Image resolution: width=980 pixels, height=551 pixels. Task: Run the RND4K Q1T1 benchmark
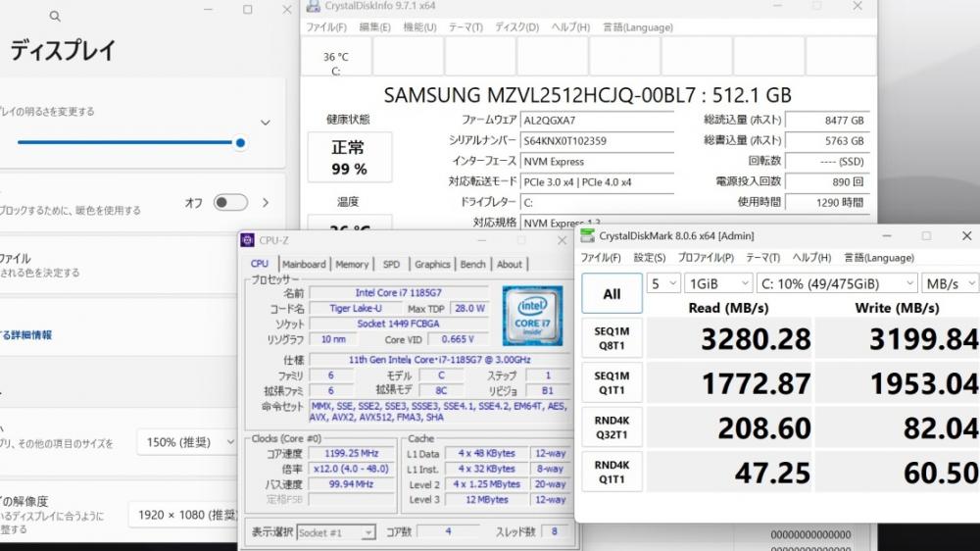pyautogui.click(x=612, y=472)
